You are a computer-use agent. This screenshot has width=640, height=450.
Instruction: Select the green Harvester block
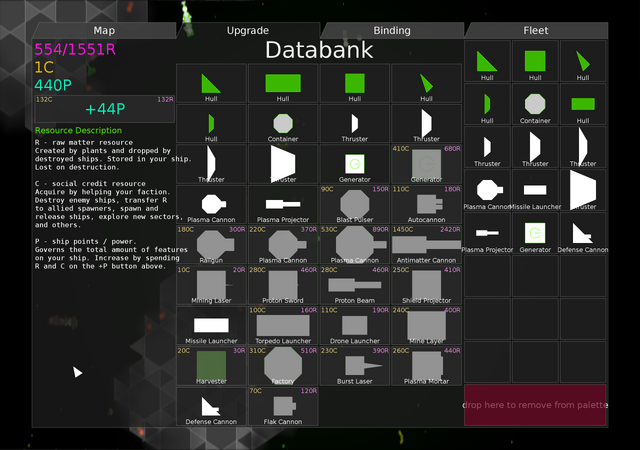point(211,365)
